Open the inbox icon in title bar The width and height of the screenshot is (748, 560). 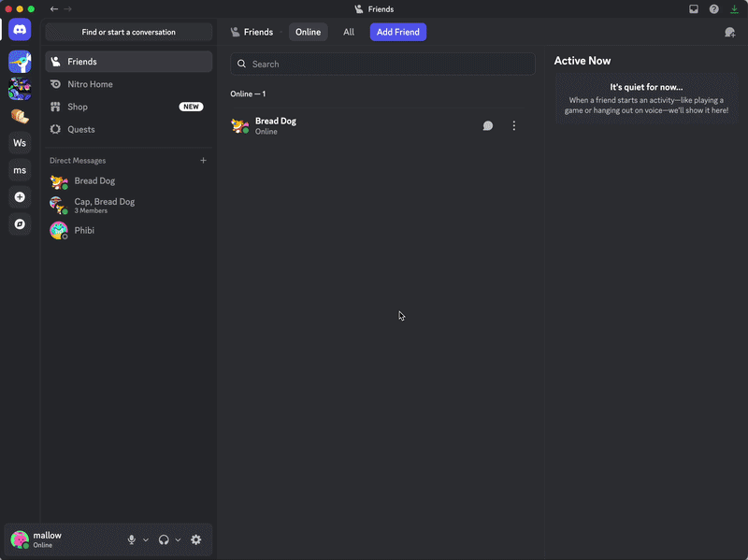tap(694, 9)
